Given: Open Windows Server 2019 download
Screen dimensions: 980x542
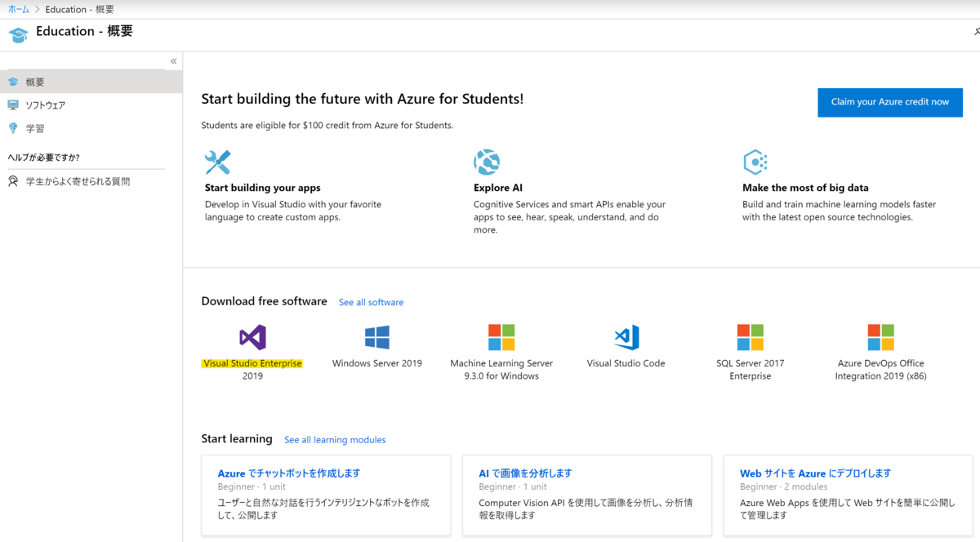Looking at the screenshot, I should click(376, 337).
